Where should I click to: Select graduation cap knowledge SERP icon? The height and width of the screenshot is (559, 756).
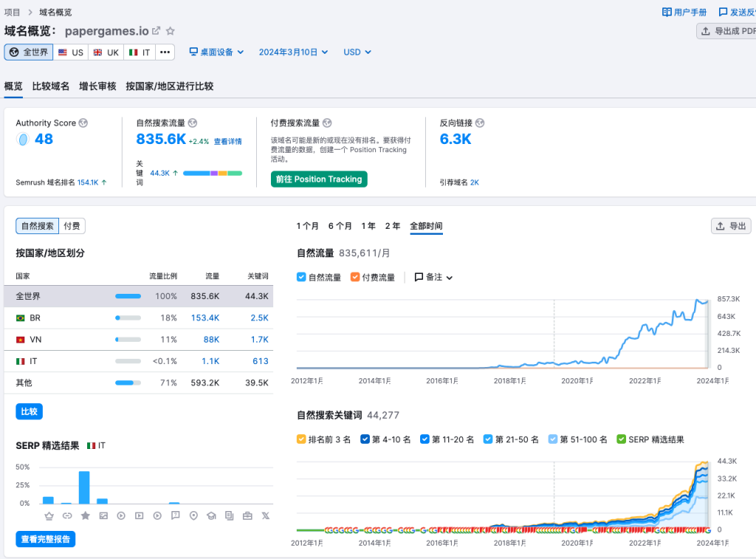coord(212,515)
